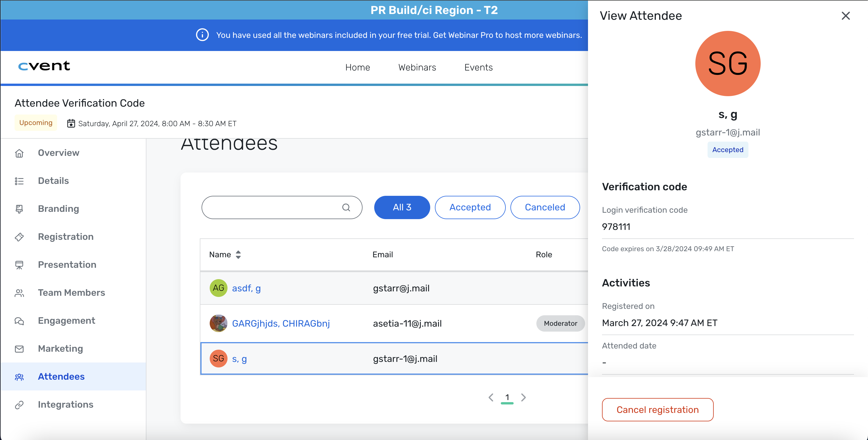Close the View Attendee panel

coord(846,16)
